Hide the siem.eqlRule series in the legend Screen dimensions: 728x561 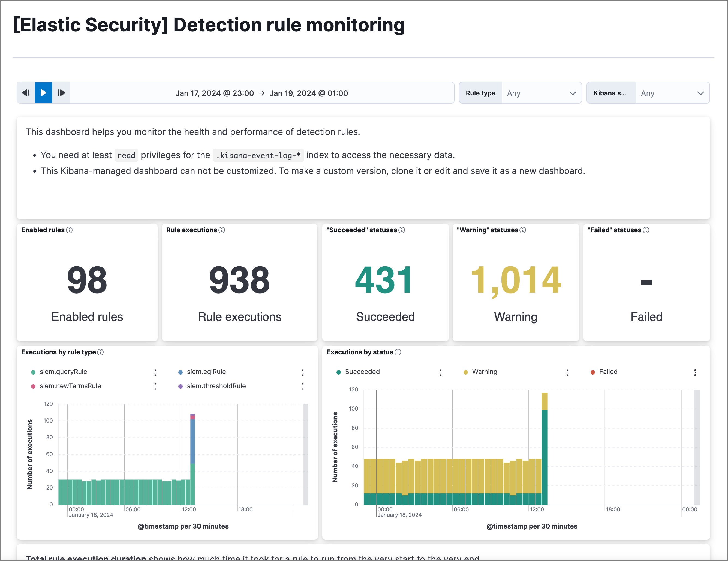206,372
